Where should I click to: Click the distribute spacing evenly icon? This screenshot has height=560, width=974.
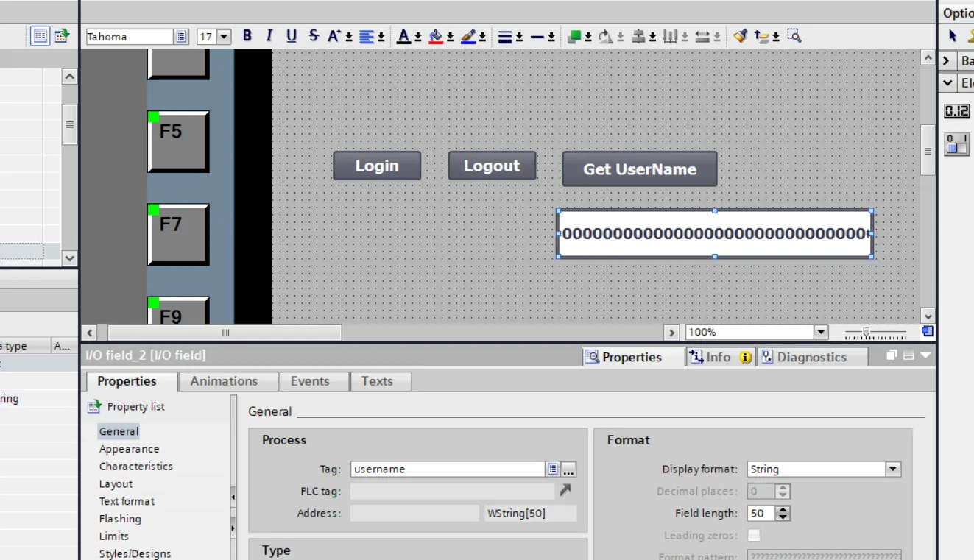click(670, 36)
